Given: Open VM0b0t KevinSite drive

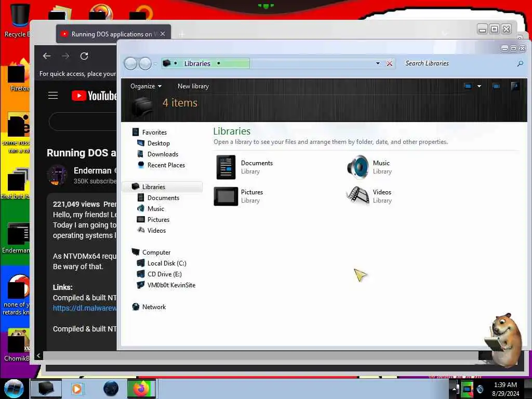Looking at the screenshot, I should click(x=166, y=285).
